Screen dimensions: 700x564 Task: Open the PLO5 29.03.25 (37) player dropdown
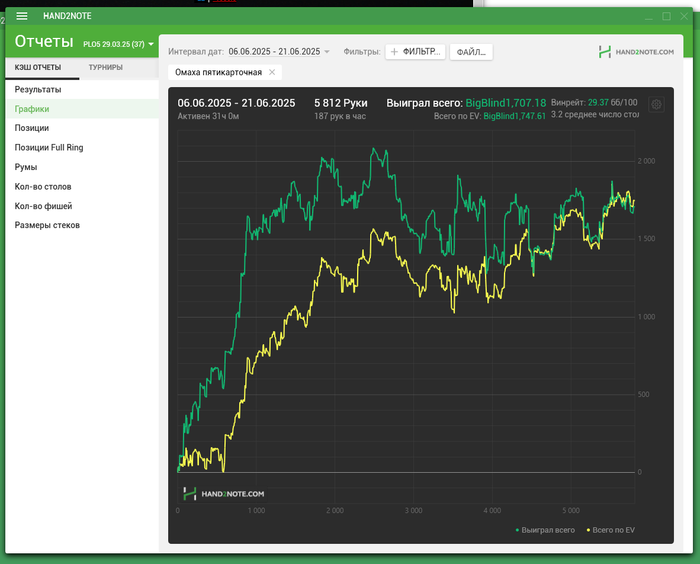tap(118, 44)
